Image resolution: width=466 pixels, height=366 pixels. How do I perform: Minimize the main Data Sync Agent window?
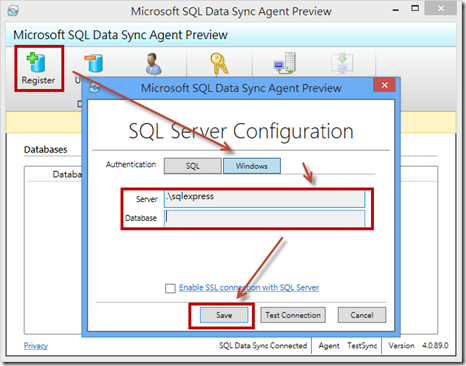pos(396,9)
